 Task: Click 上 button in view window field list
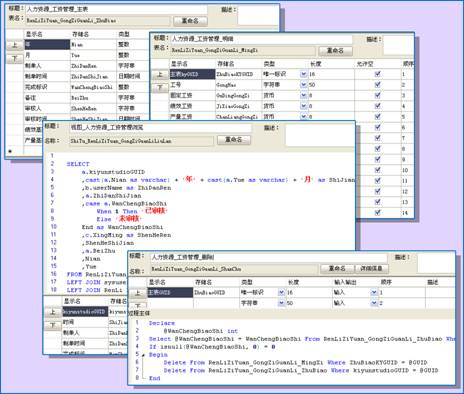point(52,312)
